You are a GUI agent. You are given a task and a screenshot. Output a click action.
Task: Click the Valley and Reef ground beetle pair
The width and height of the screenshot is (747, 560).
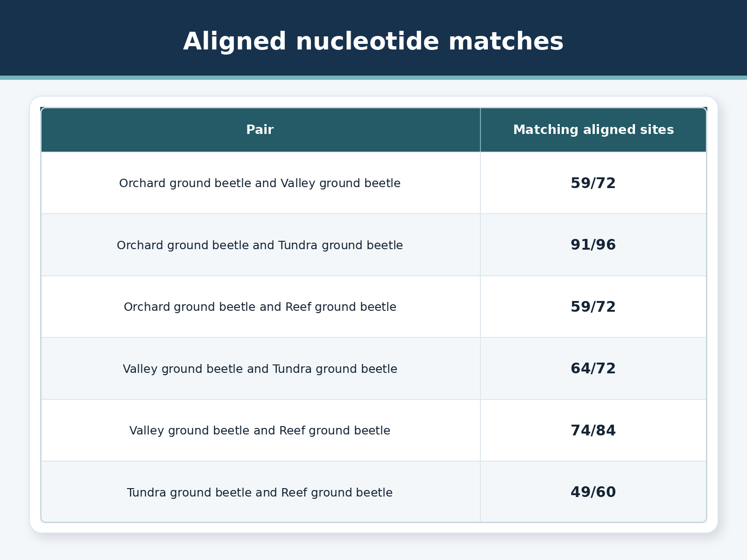(260, 431)
